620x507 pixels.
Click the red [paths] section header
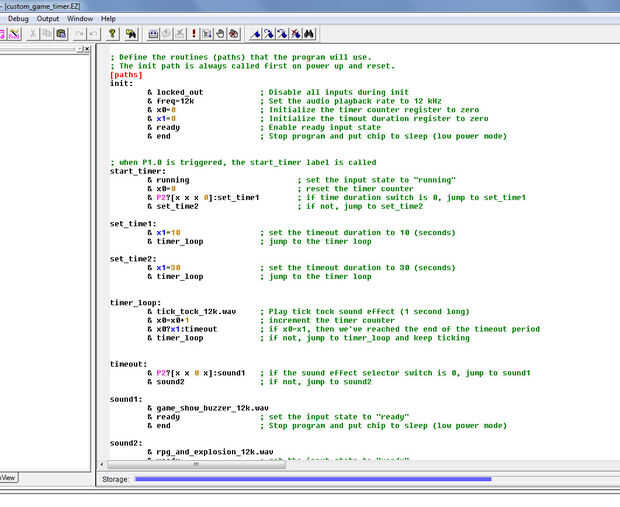tap(126, 75)
